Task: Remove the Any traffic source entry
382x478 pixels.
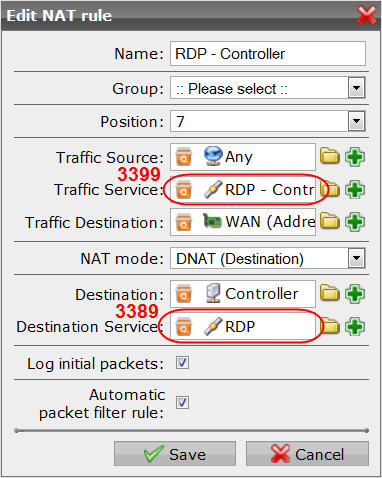Action: [x=184, y=157]
